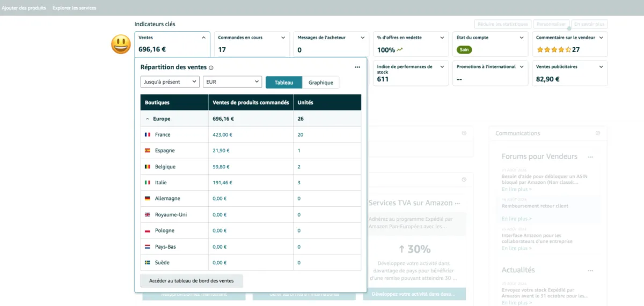The height and width of the screenshot is (306, 644).
Task: Click the Belgique flag icon
Action: coord(148,167)
